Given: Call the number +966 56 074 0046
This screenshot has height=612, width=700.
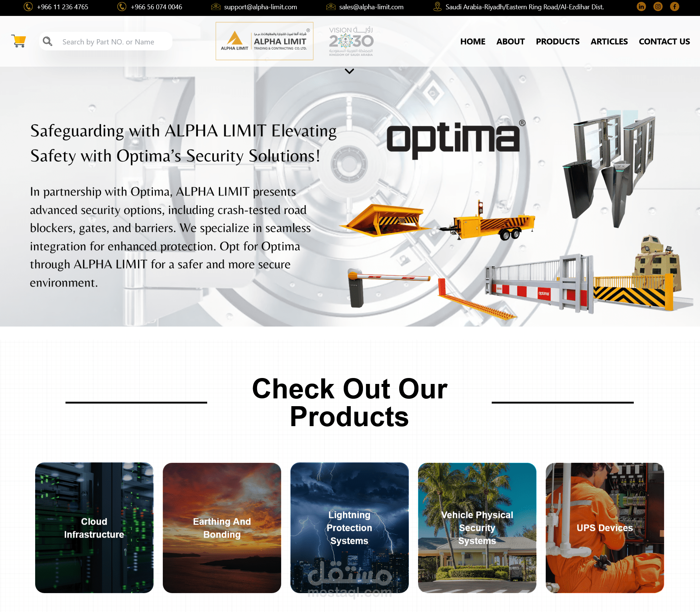Looking at the screenshot, I should coord(156,7).
